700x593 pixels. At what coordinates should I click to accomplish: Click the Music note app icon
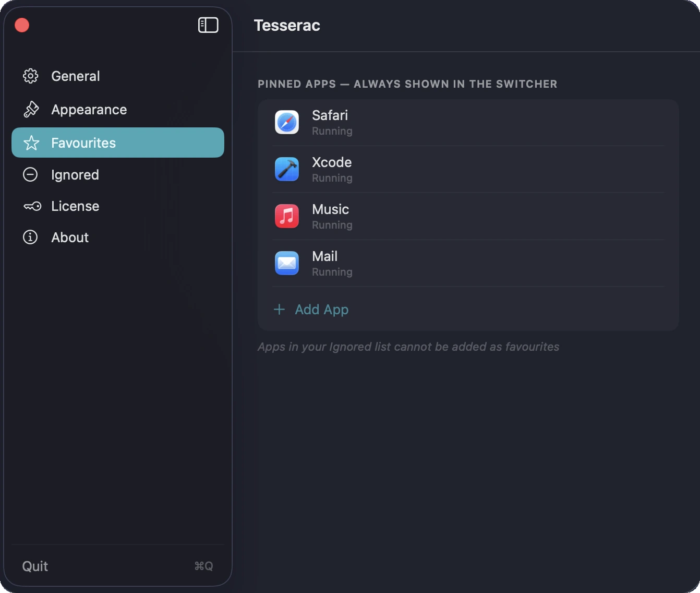click(x=287, y=216)
